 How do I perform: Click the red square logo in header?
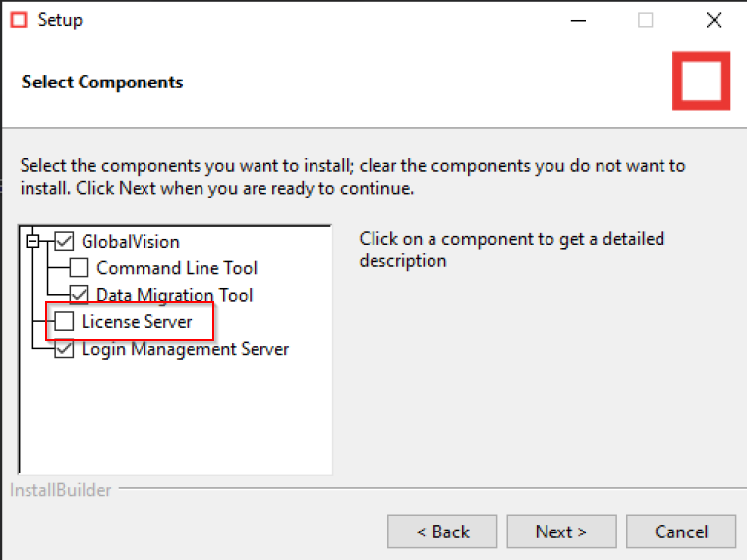701,81
